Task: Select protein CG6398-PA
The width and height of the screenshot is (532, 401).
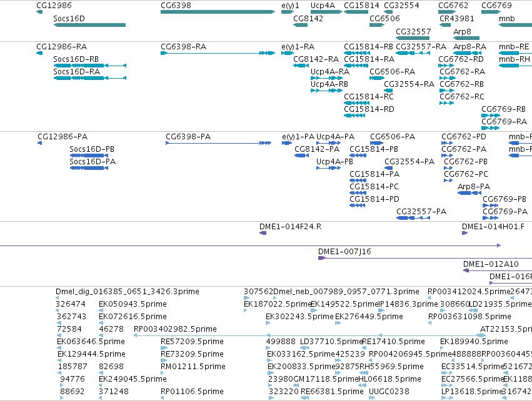Action: click(x=219, y=143)
